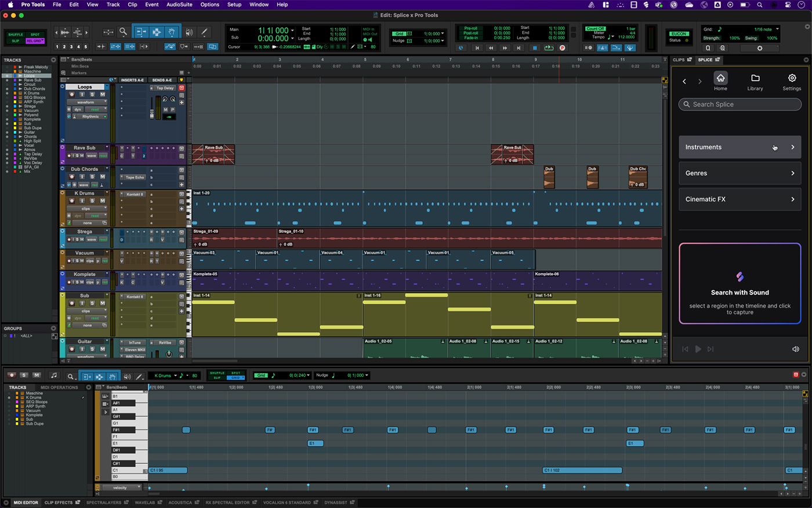Click the Splice player volume speaker icon
The image size is (812, 508).
pos(795,349)
